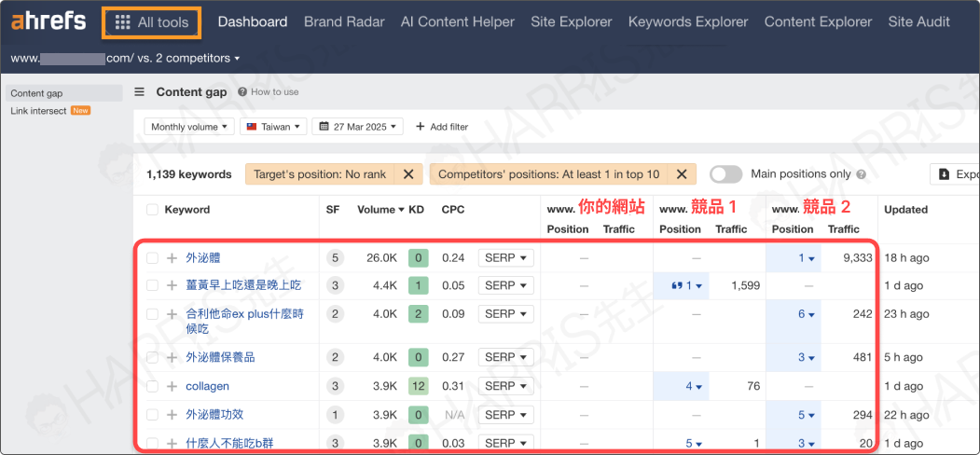
Task: Click SF badge 5 for 外泌體
Action: coord(335,257)
